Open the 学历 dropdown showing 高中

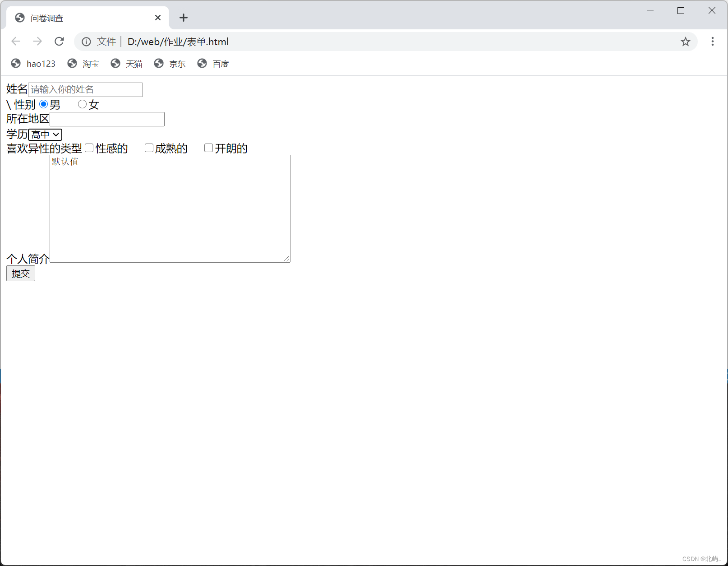45,135
